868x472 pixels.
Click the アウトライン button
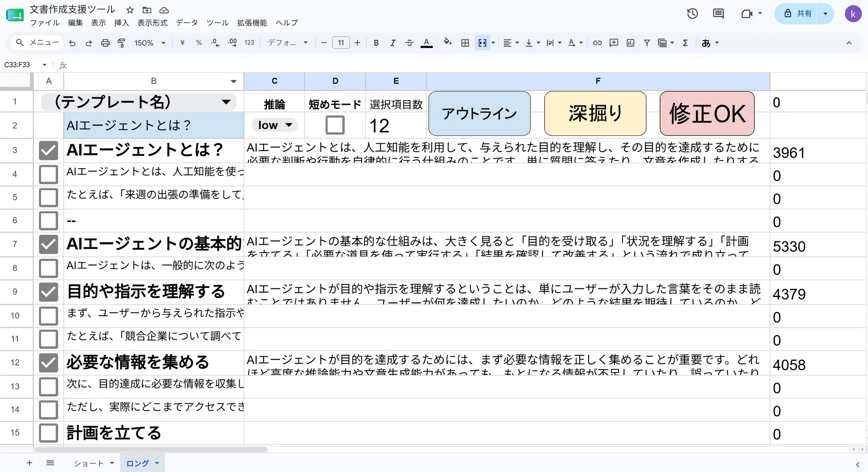click(479, 113)
